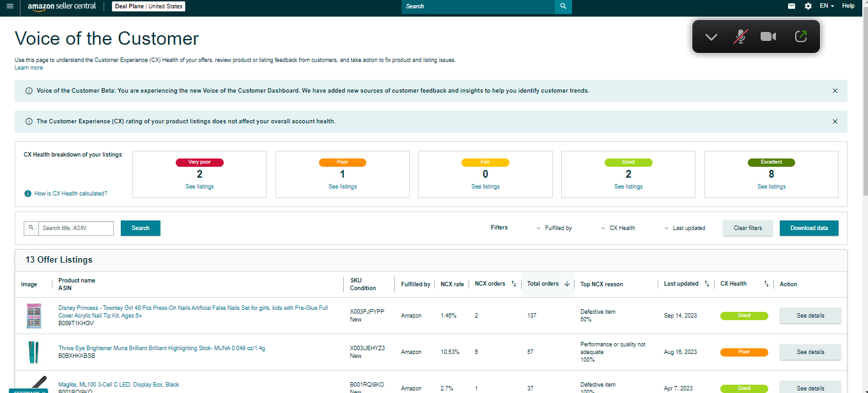This screenshot has width=868, height=393.
Task: Click the Aug 16, 2023 date cell
Action: (679, 352)
